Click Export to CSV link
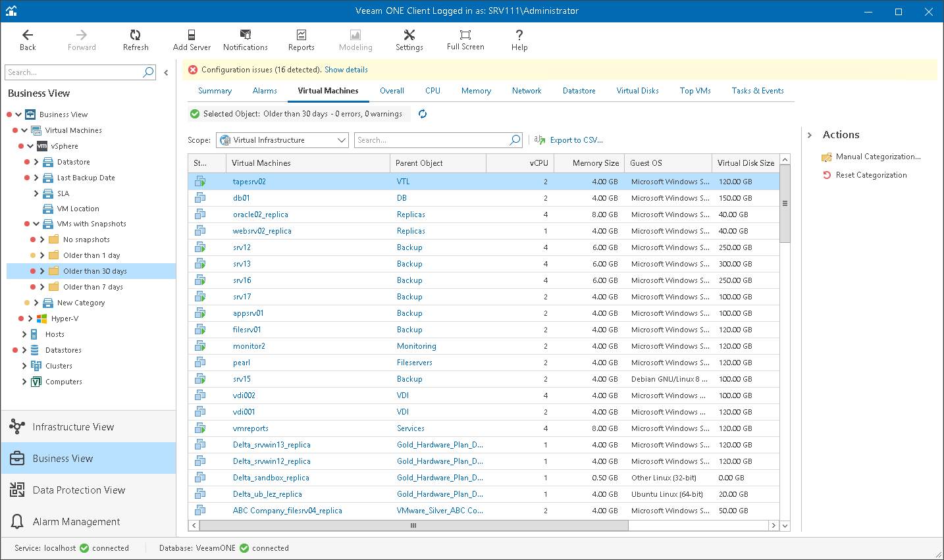The height and width of the screenshot is (560, 944). 575,140
